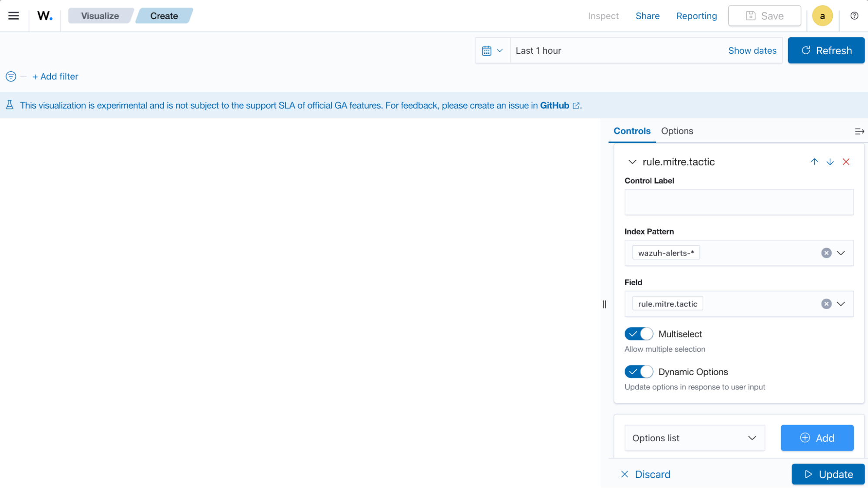The image size is (868, 488).
Task: Switch to the Options tab
Action: 677,131
